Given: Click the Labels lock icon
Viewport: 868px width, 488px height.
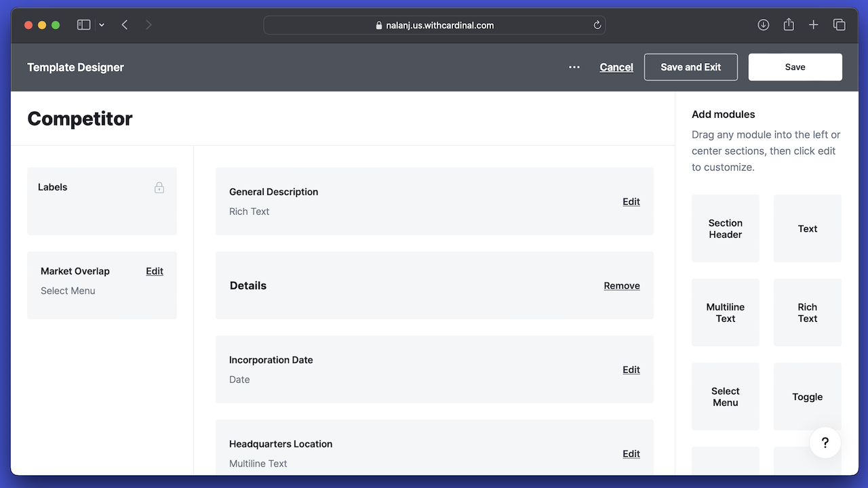Looking at the screenshot, I should (x=159, y=187).
